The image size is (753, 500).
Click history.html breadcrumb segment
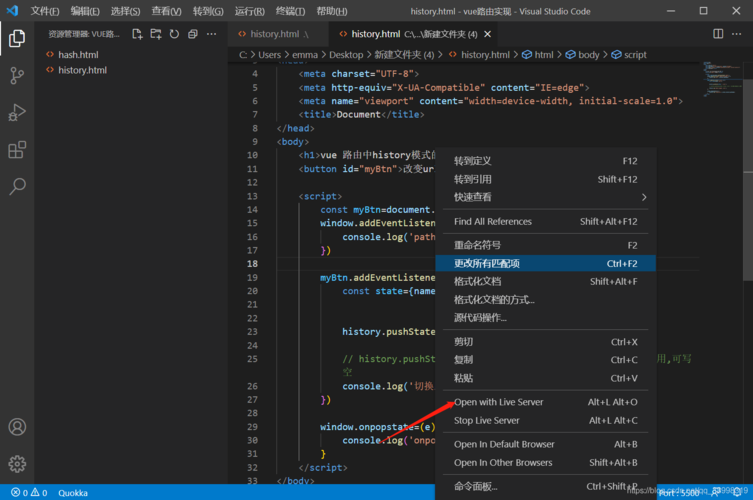480,55
